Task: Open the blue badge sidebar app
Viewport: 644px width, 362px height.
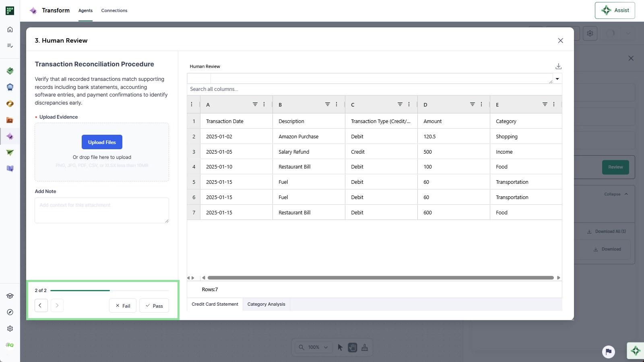Action: (10, 87)
